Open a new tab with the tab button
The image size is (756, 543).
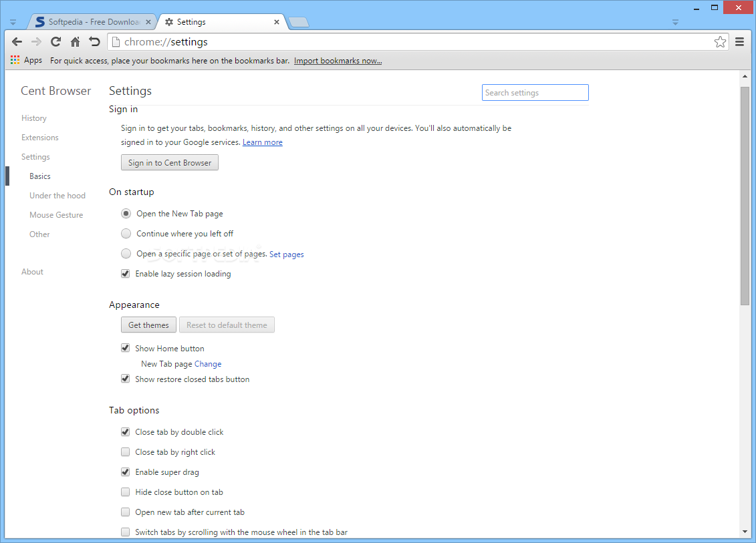tap(299, 22)
